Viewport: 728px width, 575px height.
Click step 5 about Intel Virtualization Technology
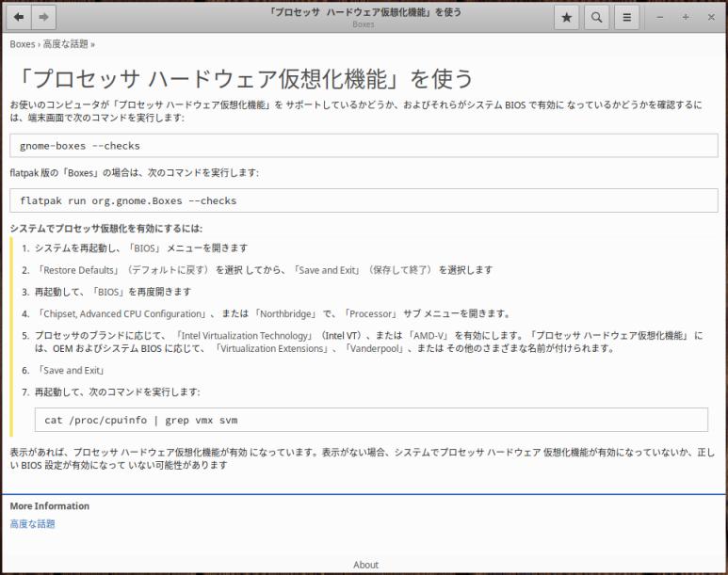pyautogui.click(x=369, y=342)
